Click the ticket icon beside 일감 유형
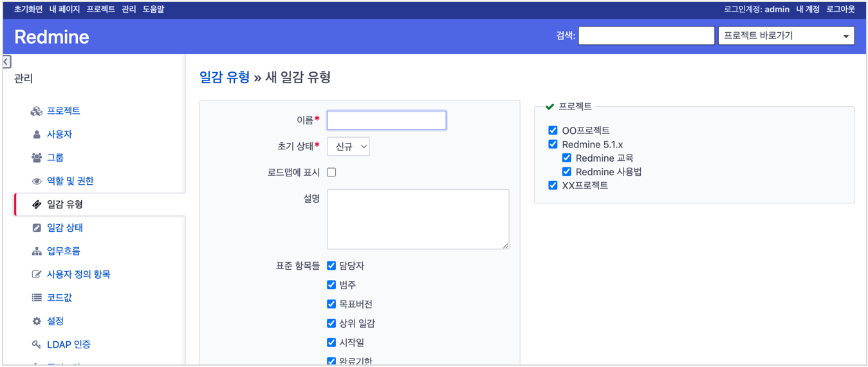868x367 pixels. [37, 205]
